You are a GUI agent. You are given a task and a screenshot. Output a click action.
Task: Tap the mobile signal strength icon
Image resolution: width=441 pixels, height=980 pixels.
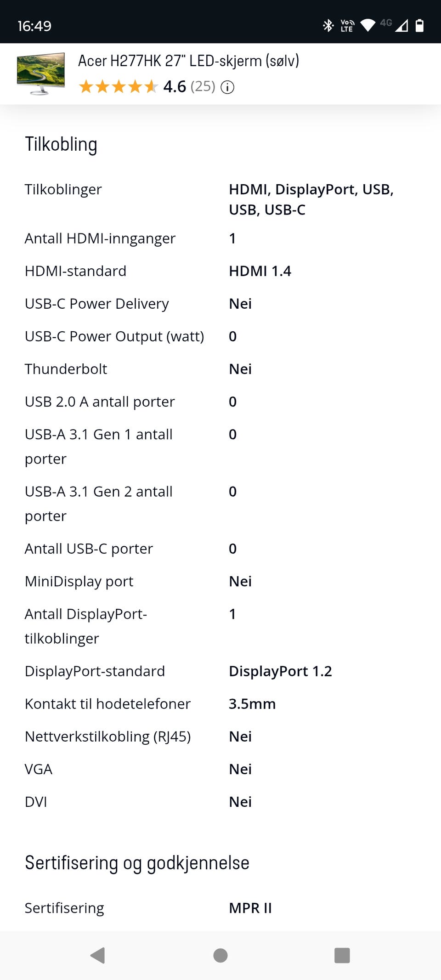tap(401, 26)
